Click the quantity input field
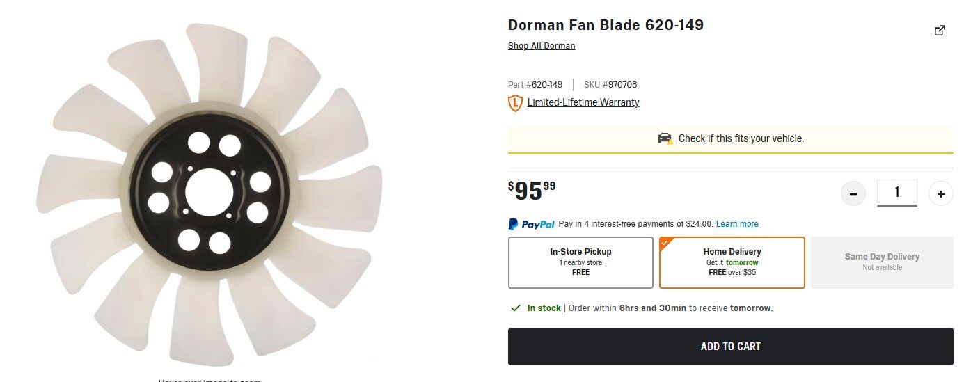 (896, 192)
